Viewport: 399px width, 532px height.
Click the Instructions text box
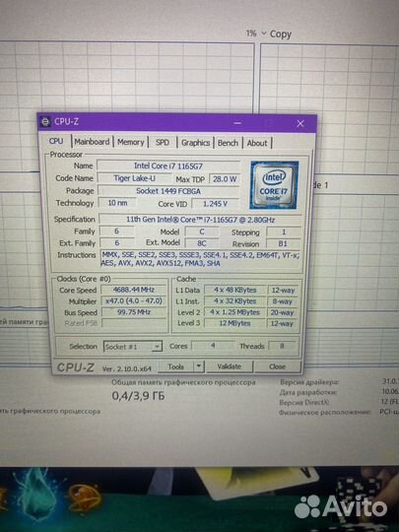pyautogui.click(x=200, y=259)
